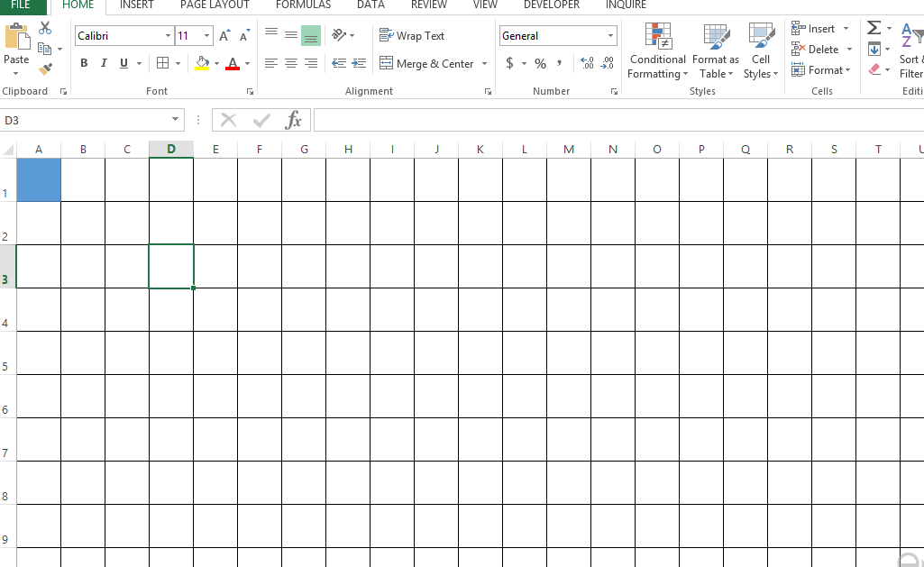Viewport: 924px width, 567px height.
Task: Switch to the DEVELOPER tab
Action: coord(552,5)
